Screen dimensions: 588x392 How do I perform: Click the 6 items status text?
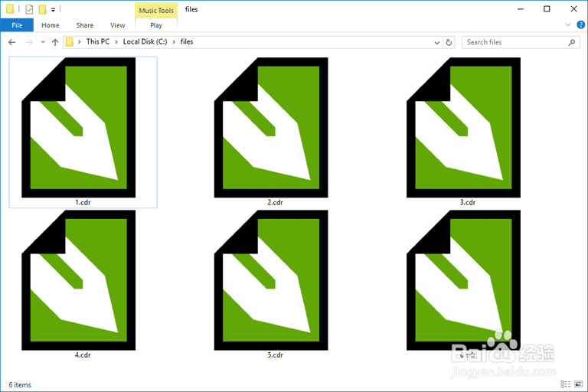(20, 385)
